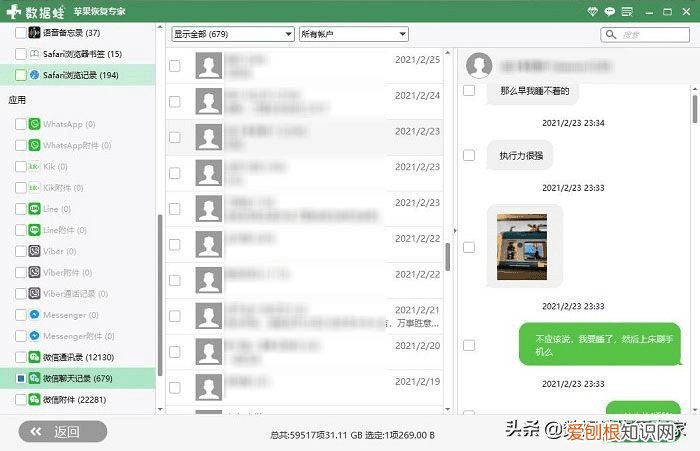Click the search magnifier icon
Image resolution: width=700 pixels, height=451 pixels.
tap(611, 34)
